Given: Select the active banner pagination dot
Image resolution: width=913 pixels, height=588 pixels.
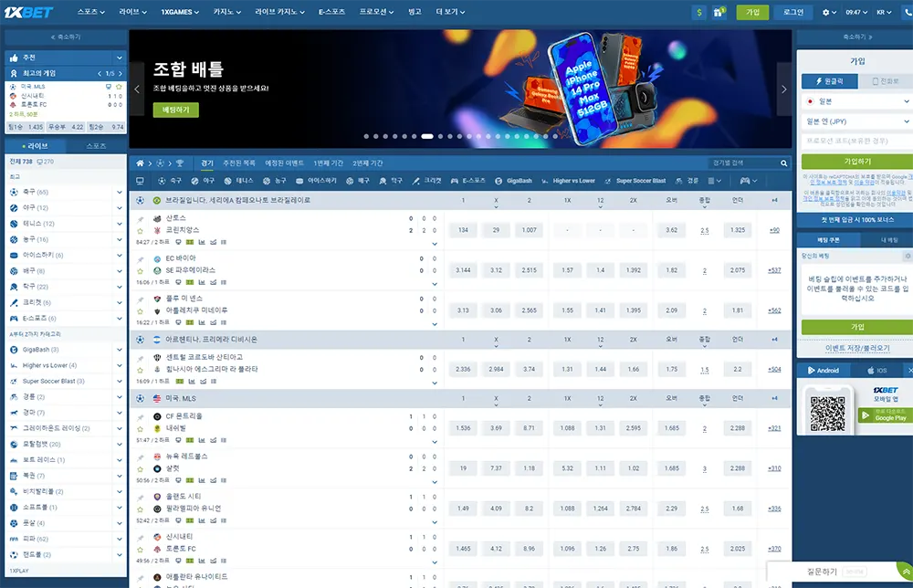Looking at the screenshot, I should coord(426,137).
